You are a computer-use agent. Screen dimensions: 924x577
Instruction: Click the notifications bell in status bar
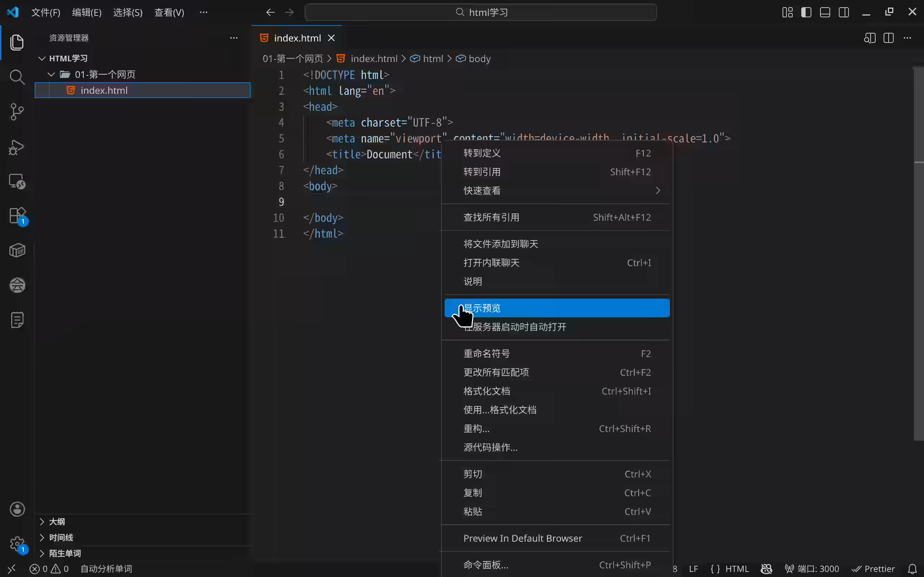[912, 569]
